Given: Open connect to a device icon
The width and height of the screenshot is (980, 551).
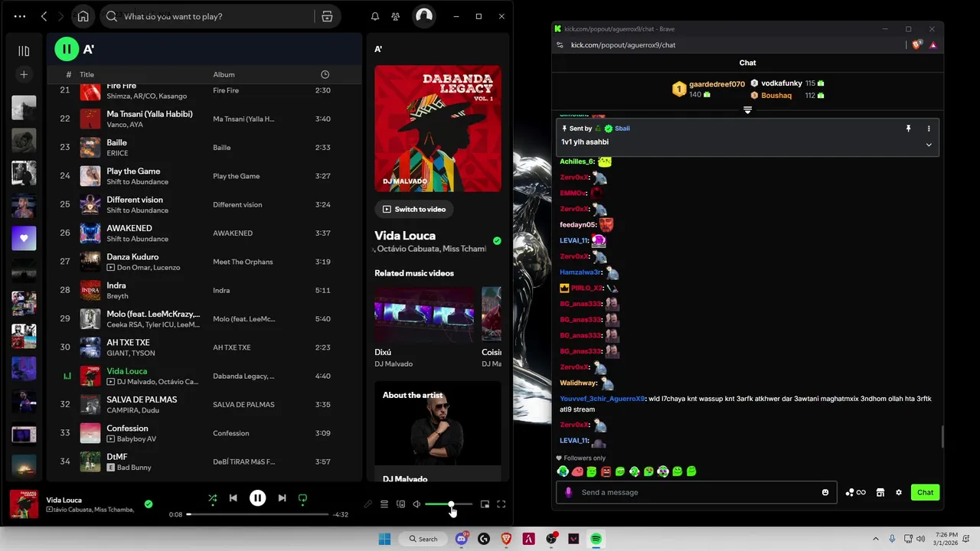Looking at the screenshot, I should pos(400,504).
